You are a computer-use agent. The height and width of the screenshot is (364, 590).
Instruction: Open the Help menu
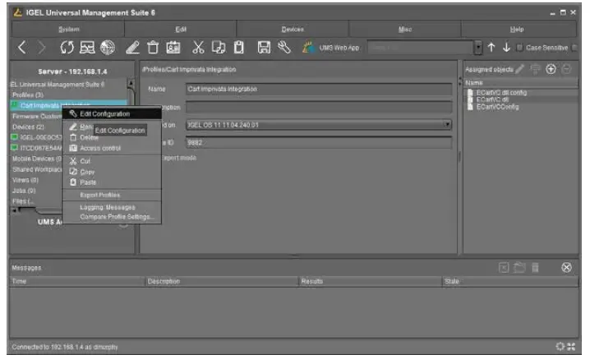pos(517,30)
